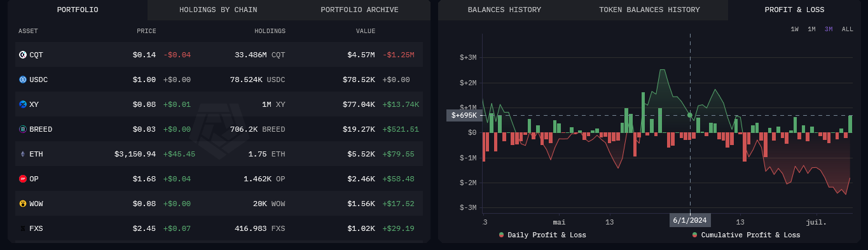Toggle the Daily Profit & Loss legend
The width and height of the screenshot is (868, 250).
click(x=542, y=235)
